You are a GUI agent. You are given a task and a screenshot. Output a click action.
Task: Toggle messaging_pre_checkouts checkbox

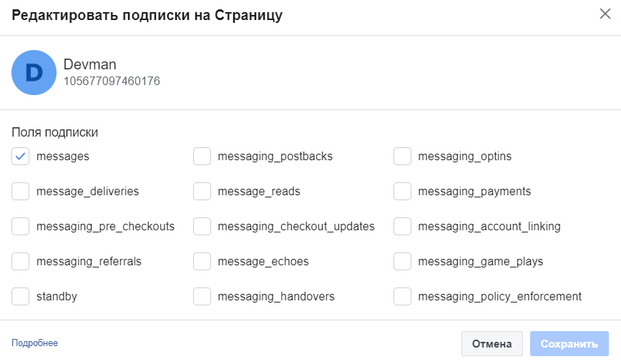pyautogui.click(x=21, y=226)
